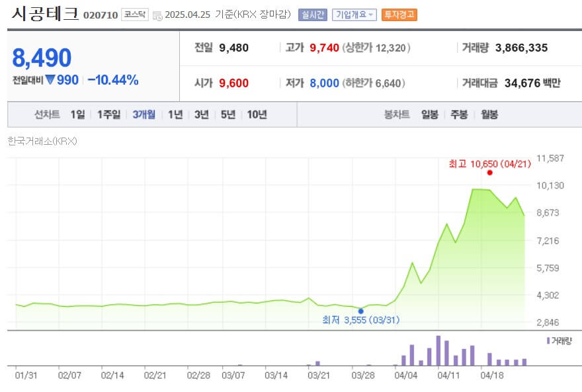Click the upper limit price 12,320
The width and height of the screenshot is (582, 392).
point(390,48)
